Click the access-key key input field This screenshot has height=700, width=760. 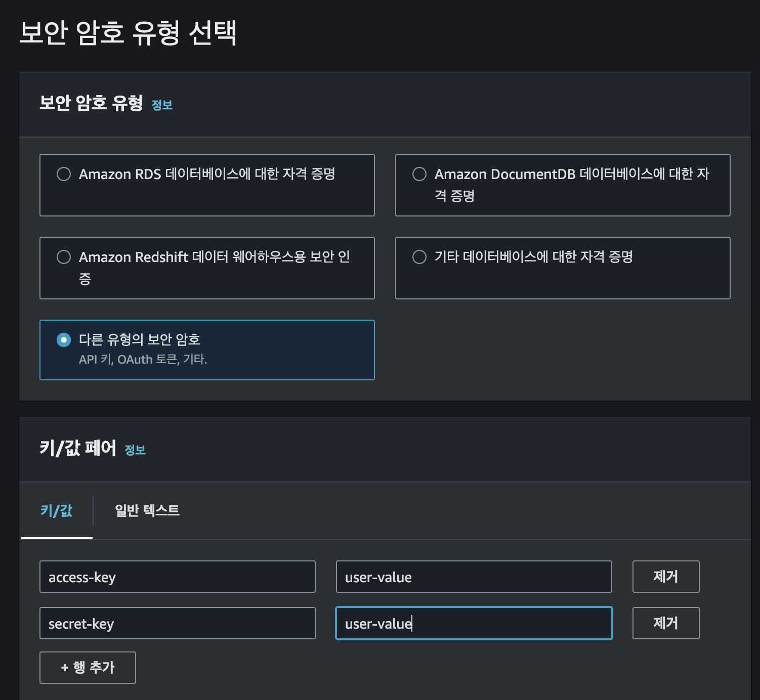pyautogui.click(x=178, y=577)
